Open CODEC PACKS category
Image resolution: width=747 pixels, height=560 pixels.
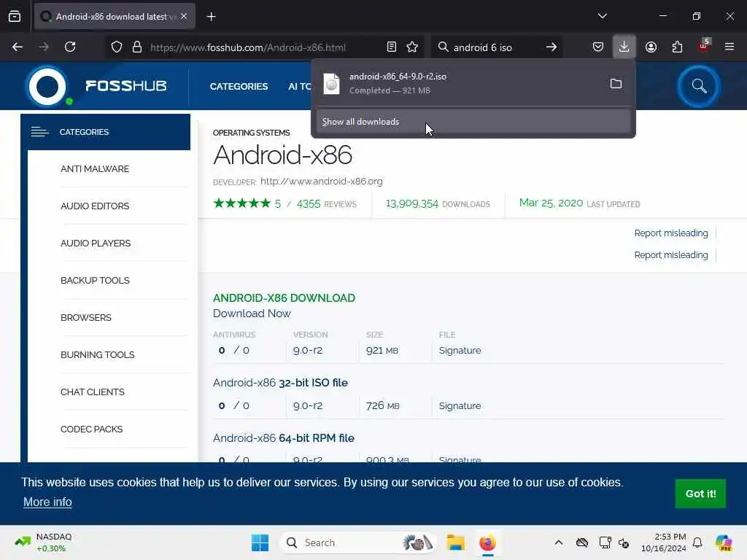[91, 429]
